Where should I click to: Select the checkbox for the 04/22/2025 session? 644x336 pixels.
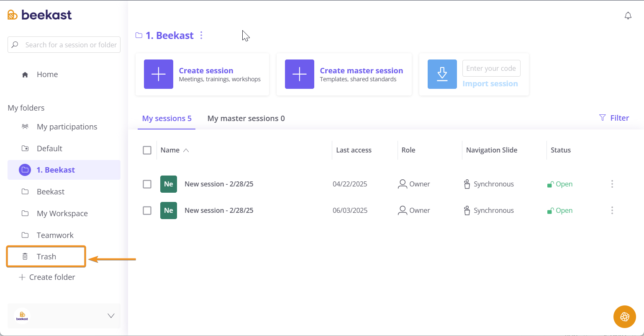point(147,184)
